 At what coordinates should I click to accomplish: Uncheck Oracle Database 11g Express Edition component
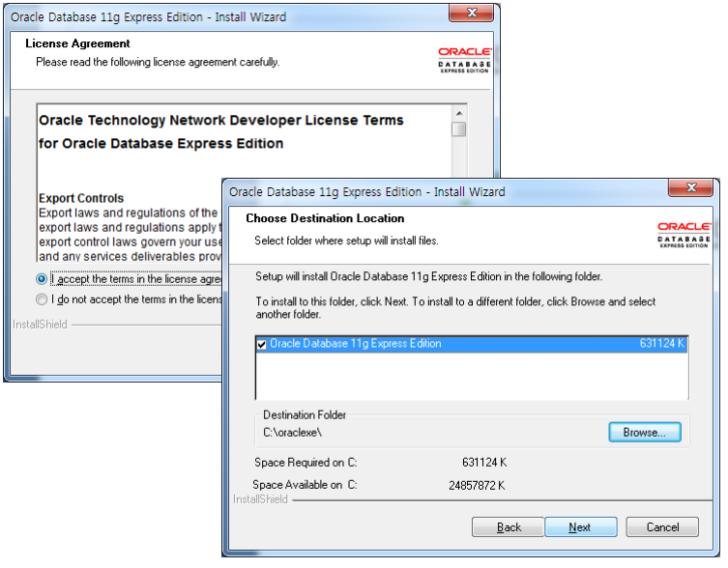(262, 344)
